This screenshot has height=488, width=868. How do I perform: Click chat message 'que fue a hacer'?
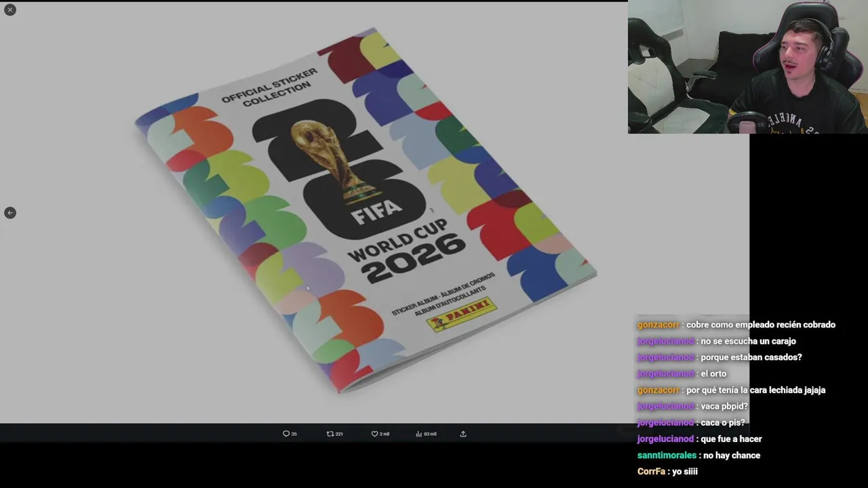point(731,439)
